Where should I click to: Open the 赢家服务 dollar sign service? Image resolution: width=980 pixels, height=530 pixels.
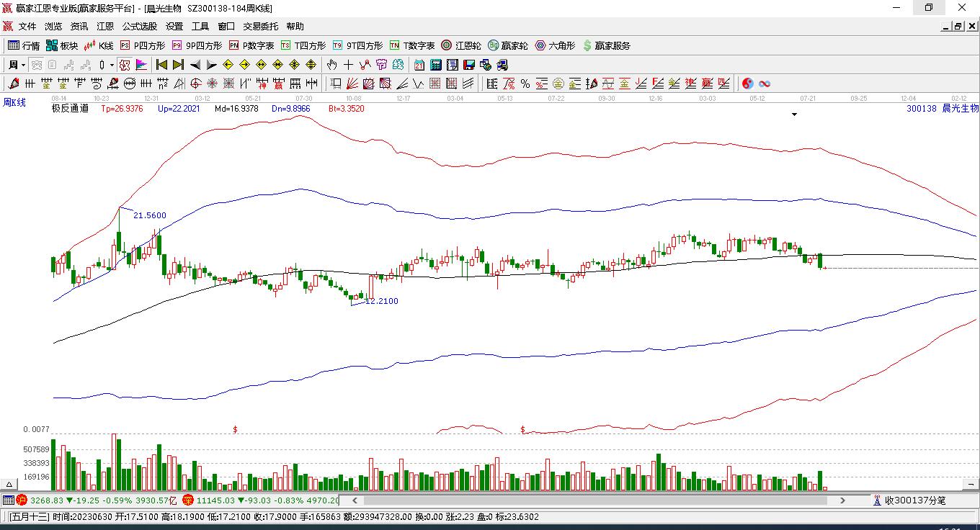[x=607, y=45]
